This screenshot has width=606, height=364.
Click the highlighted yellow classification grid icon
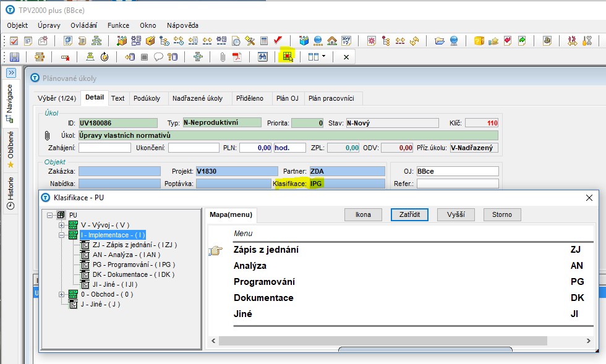click(x=287, y=57)
